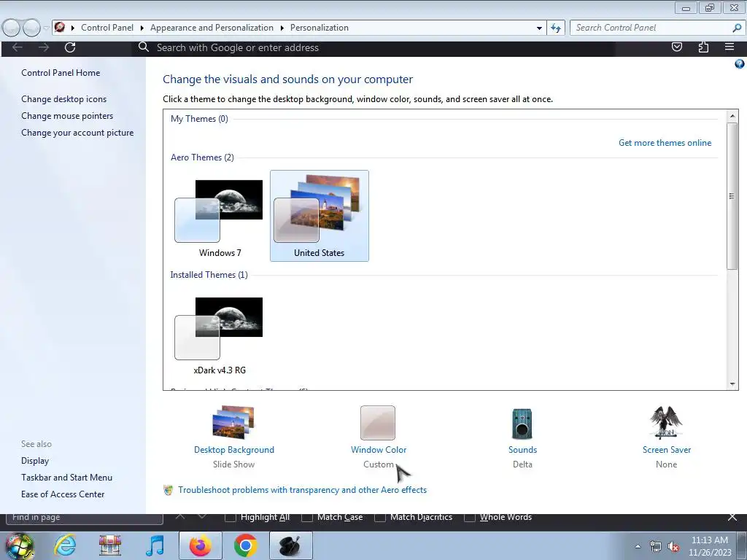The width and height of the screenshot is (747, 560).
Task: Open Troubleshoot problems with transparency link
Action: 303,490
